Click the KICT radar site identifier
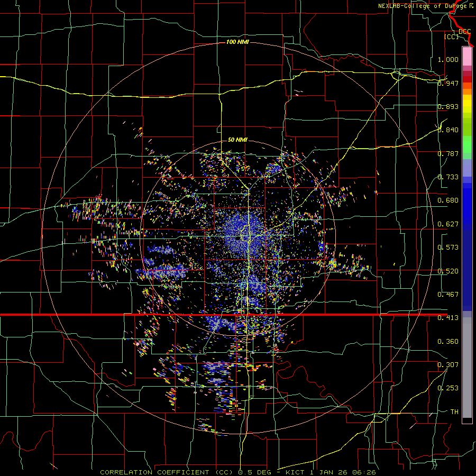 (x=295, y=472)
